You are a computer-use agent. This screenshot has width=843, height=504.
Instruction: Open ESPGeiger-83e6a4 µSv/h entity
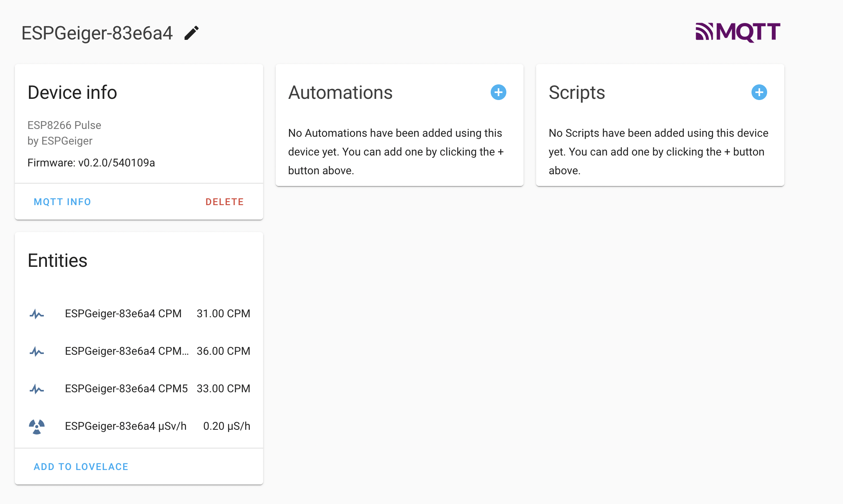126,426
